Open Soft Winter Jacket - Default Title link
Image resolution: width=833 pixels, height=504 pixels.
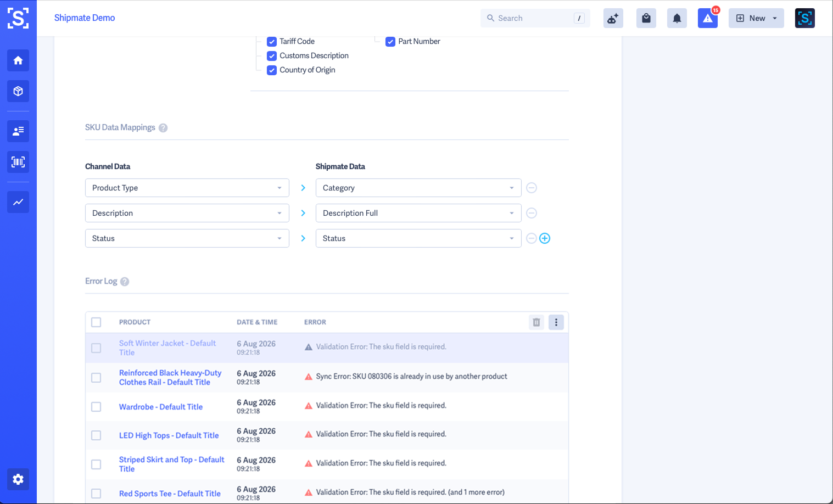pyautogui.click(x=167, y=348)
